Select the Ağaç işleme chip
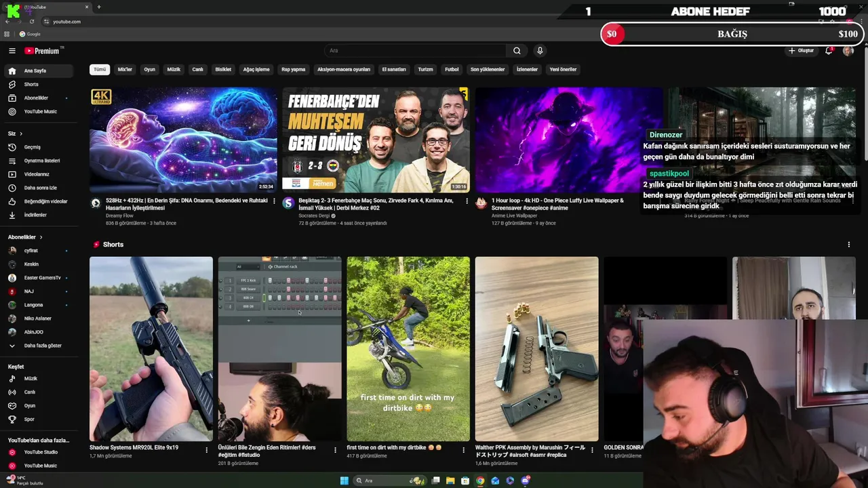The image size is (868, 488). click(256, 69)
